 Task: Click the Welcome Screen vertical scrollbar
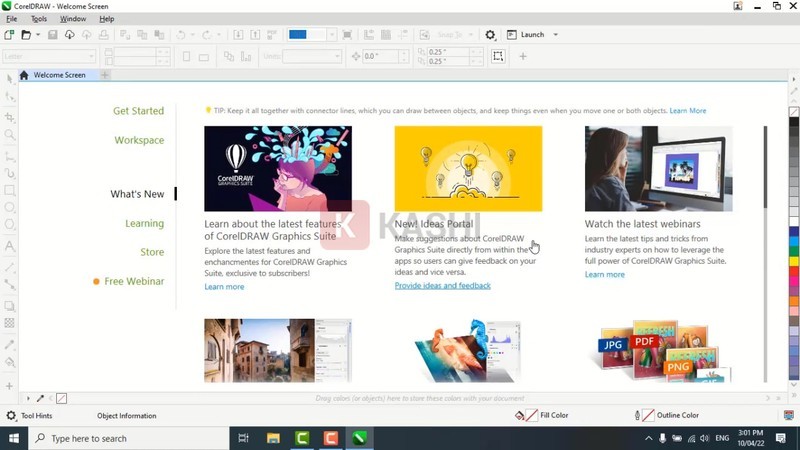(x=765, y=167)
